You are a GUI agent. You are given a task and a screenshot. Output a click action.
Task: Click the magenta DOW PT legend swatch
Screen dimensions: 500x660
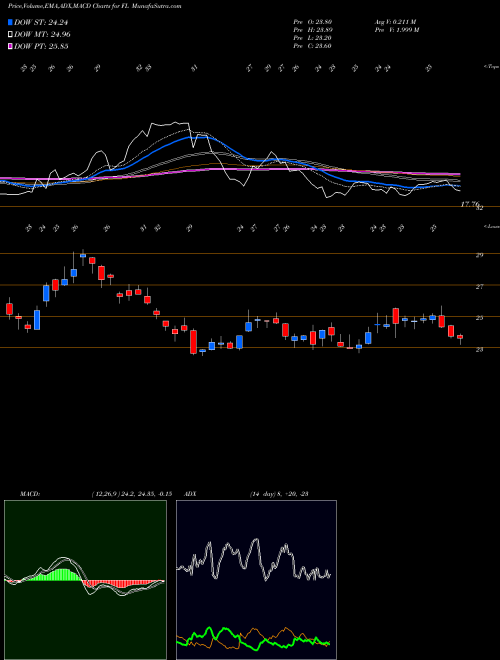coord(11,46)
